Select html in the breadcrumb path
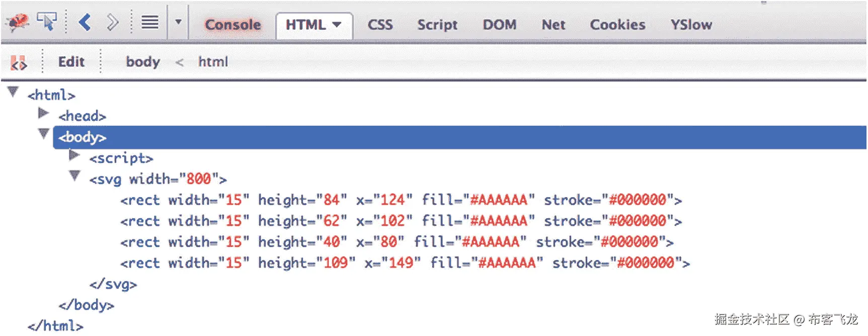Screen dimensions: 868x336 [x=213, y=62]
